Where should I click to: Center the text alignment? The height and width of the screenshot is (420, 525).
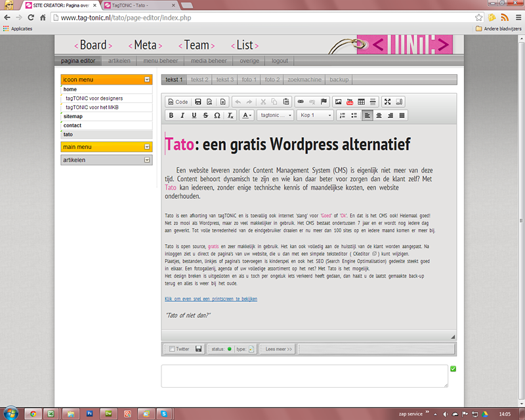379,115
